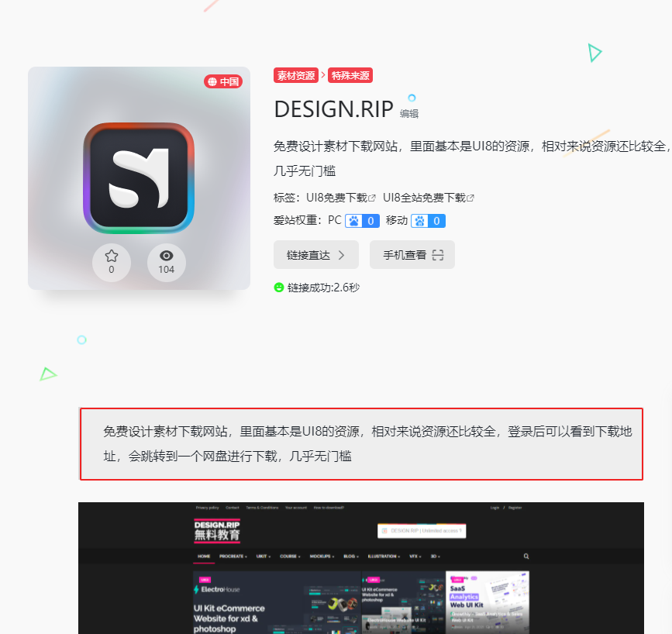Image resolution: width=672 pixels, height=634 pixels.
Task: Click search magnifier in site preview
Action: pyautogui.click(x=526, y=556)
